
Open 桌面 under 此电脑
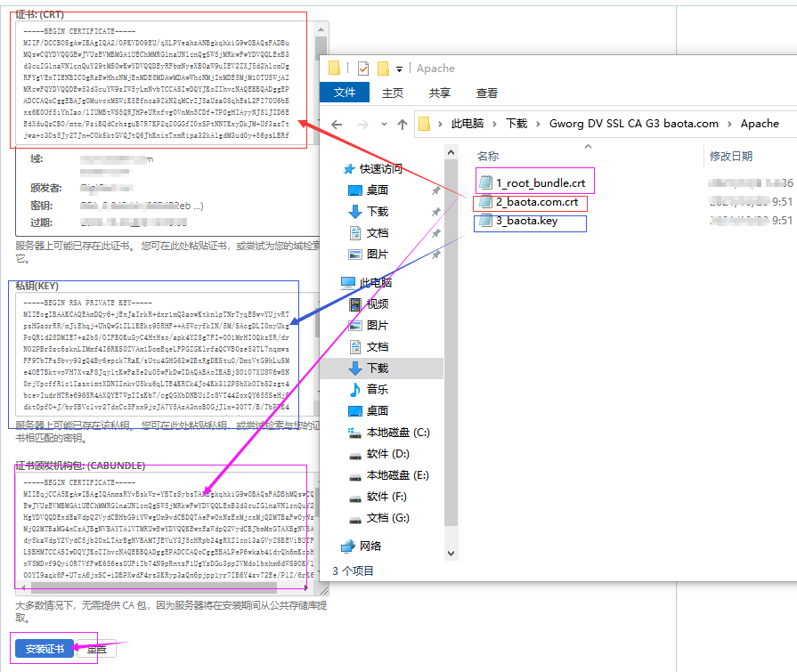(x=378, y=410)
